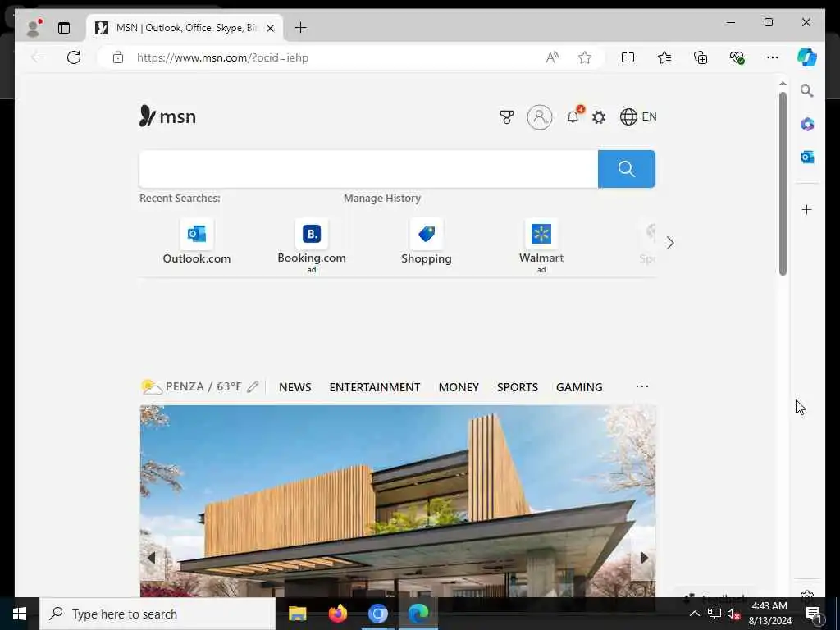Open MSN settings gear

pos(599,116)
